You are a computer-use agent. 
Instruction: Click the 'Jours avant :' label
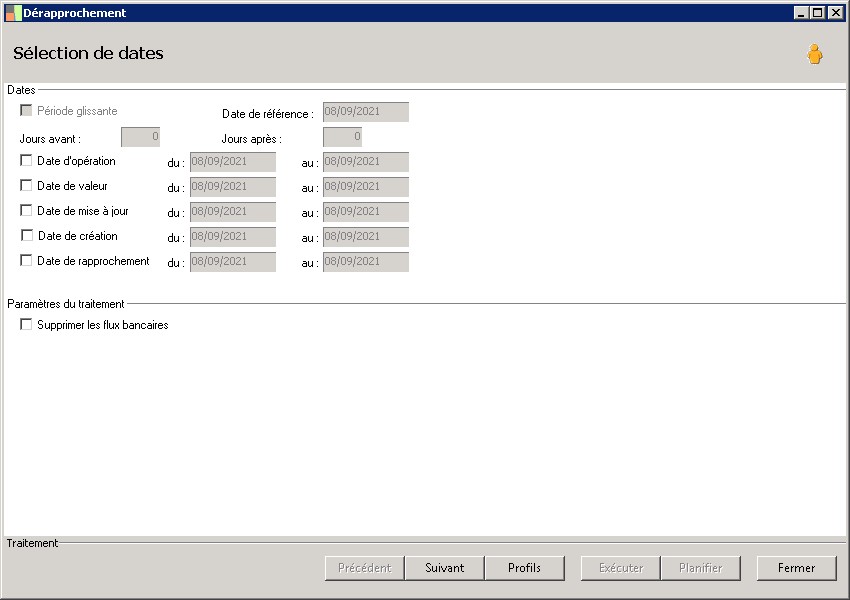(x=50, y=139)
